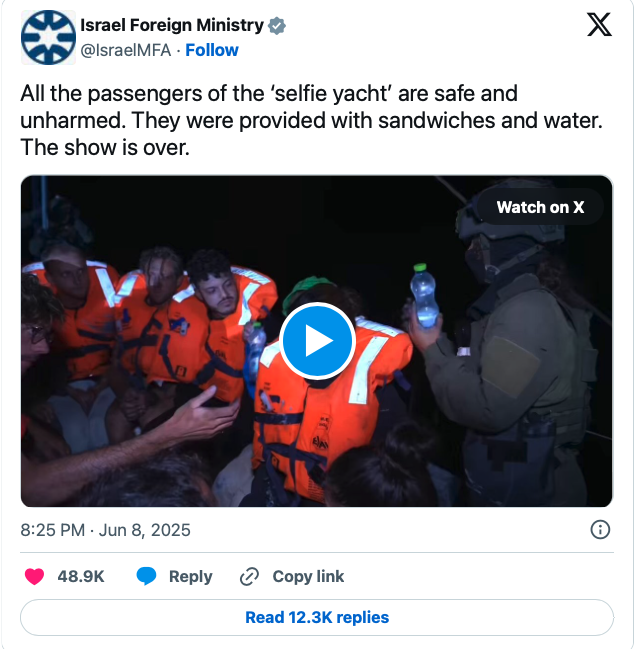Click the X logo icon
The image size is (641, 649).
[599, 25]
